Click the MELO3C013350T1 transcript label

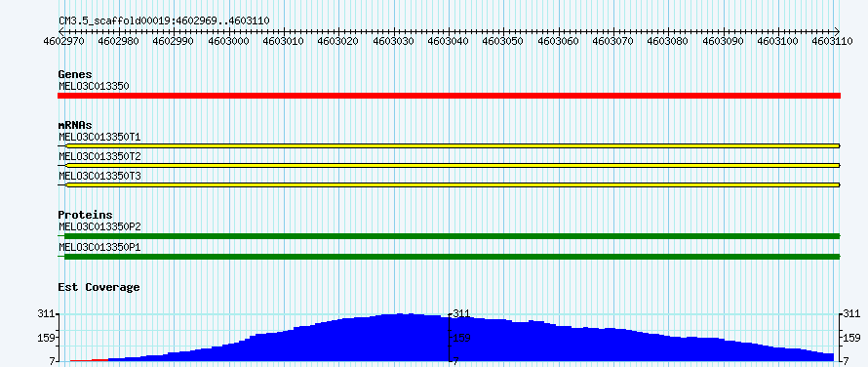click(99, 137)
